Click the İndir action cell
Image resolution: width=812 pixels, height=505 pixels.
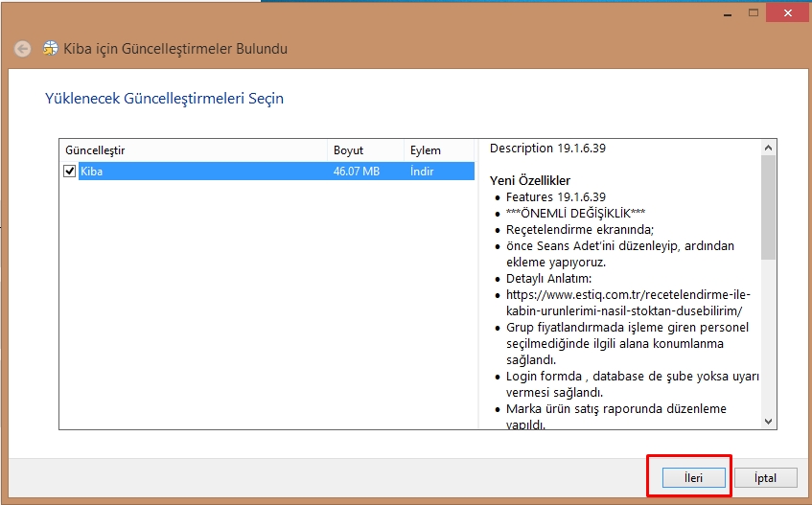coord(422,172)
